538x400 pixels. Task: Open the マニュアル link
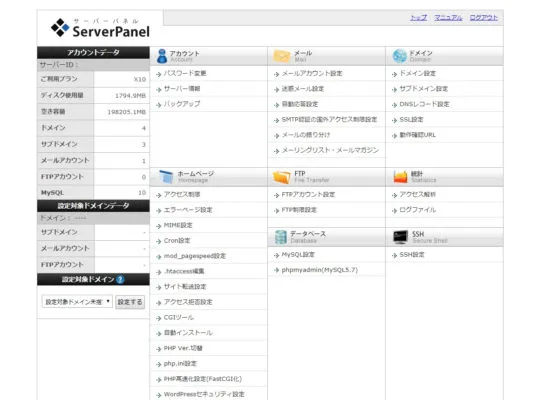point(448,17)
